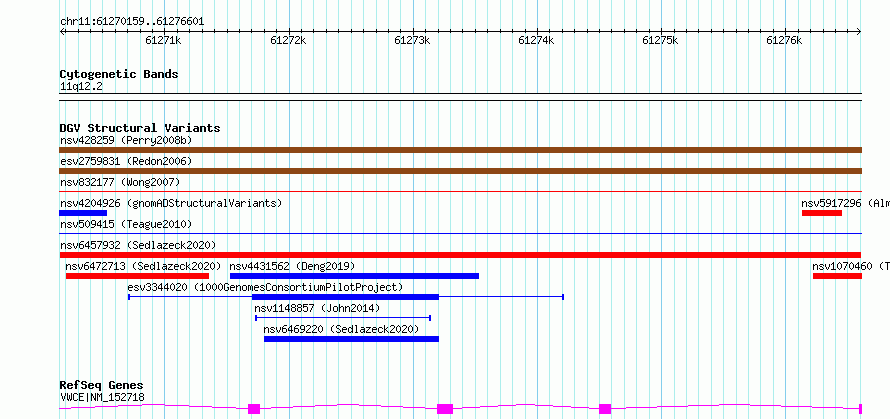Click the 61271k ruler tick label

pos(163,40)
